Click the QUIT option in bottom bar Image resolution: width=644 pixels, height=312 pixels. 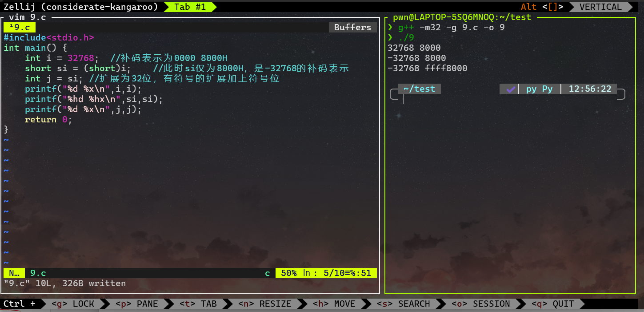click(x=553, y=304)
